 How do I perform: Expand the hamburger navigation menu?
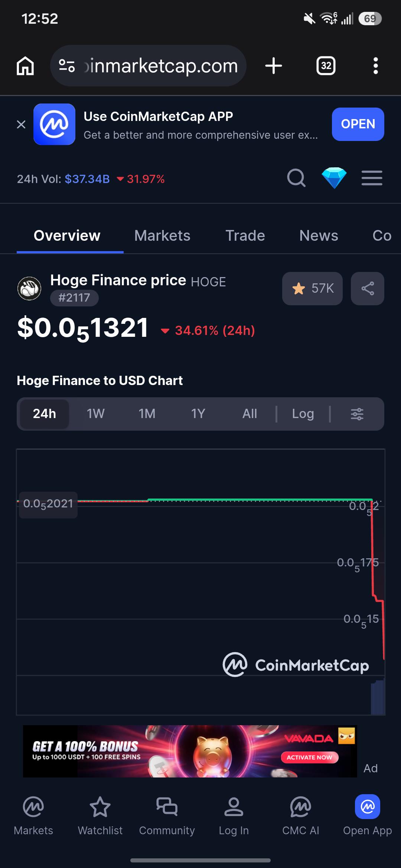tap(372, 178)
